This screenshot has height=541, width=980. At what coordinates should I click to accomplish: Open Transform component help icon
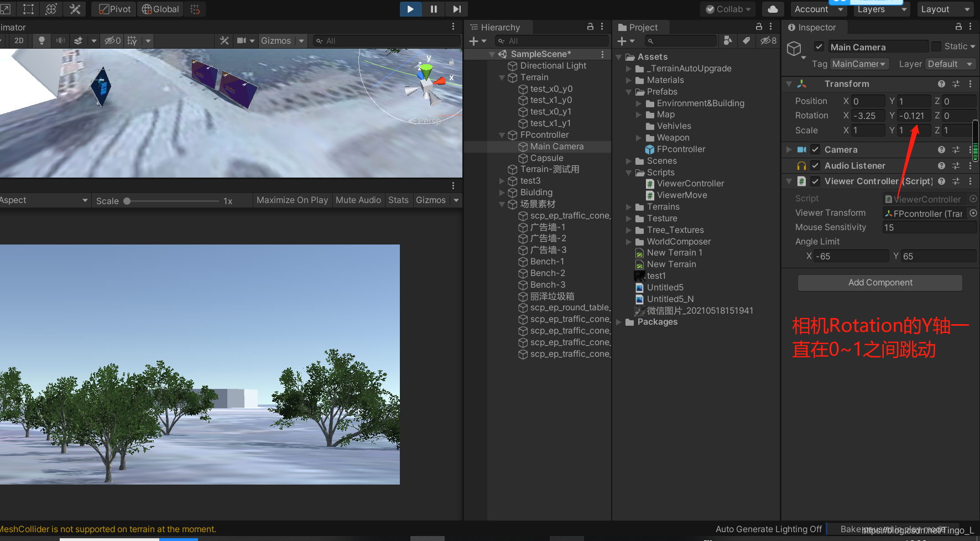pyautogui.click(x=941, y=84)
